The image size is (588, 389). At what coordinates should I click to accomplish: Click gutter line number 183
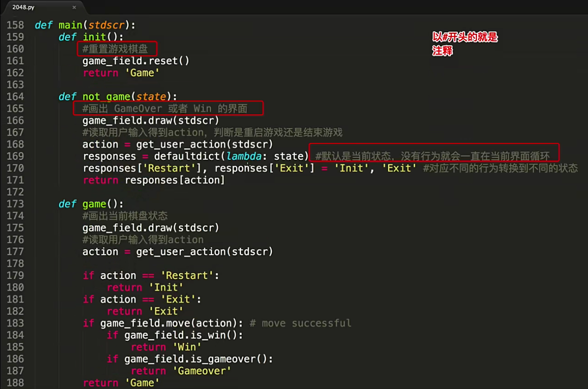coord(15,323)
